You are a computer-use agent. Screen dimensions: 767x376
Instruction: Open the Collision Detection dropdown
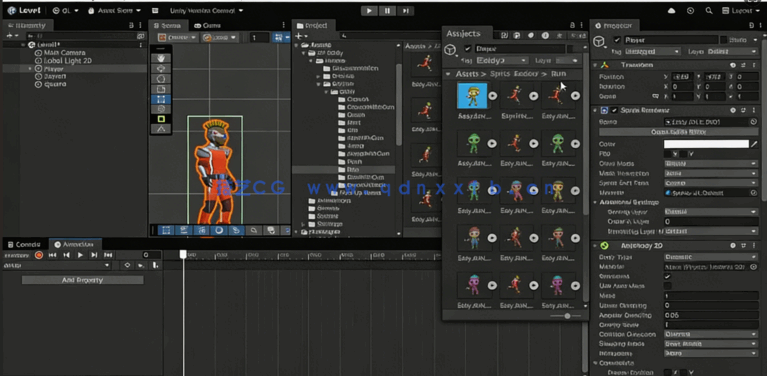(x=711, y=334)
